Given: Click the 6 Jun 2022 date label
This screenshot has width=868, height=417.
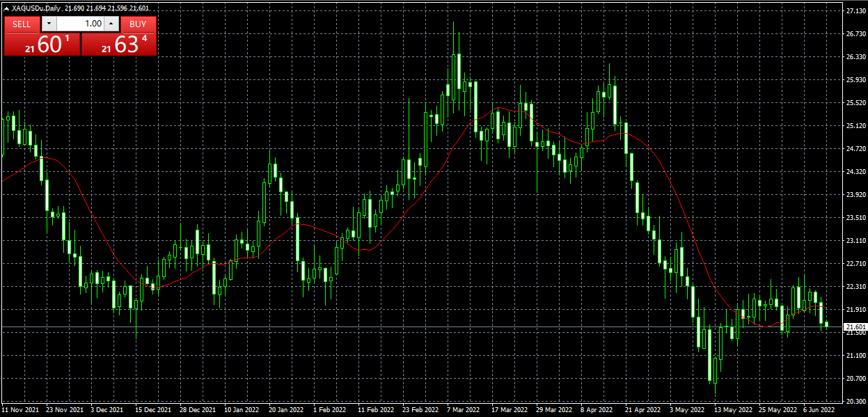Looking at the screenshot, I should coord(819,411).
